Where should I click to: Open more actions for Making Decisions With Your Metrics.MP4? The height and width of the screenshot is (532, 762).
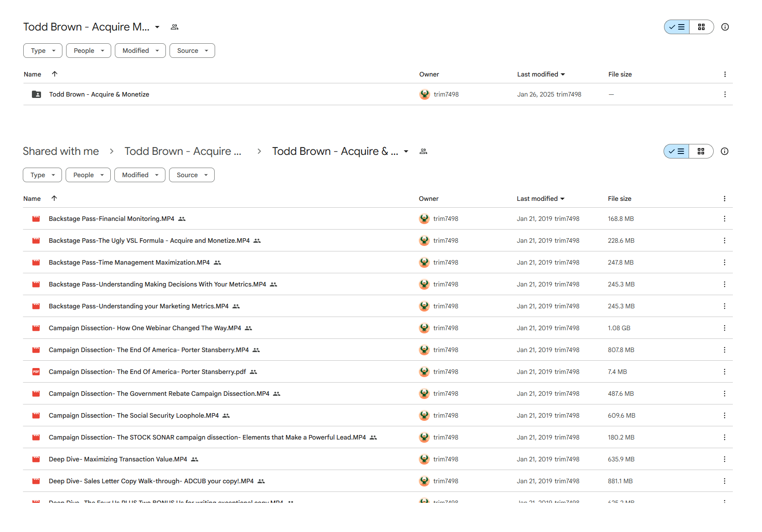[x=724, y=284]
